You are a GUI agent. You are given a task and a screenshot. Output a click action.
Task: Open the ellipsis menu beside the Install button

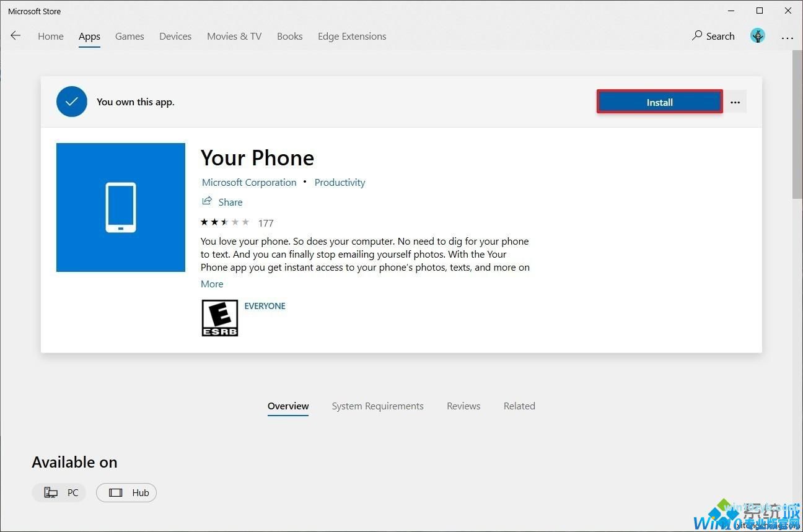(x=735, y=102)
